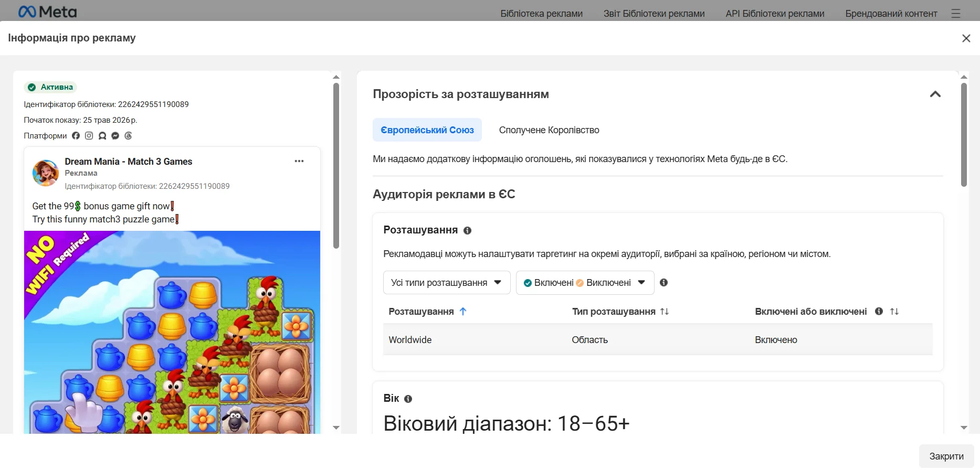
Task: Open Брендований контент in the top navigation
Action: 891,14
